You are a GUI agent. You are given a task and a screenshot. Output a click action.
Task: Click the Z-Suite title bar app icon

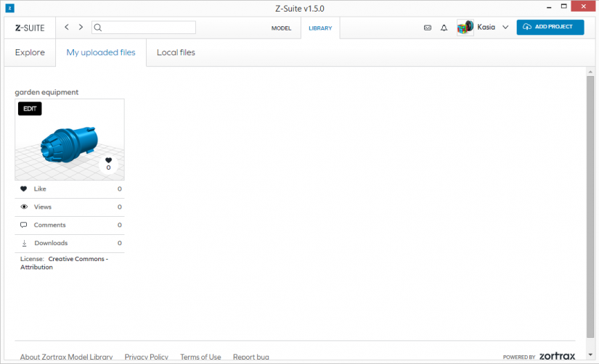(10, 8)
